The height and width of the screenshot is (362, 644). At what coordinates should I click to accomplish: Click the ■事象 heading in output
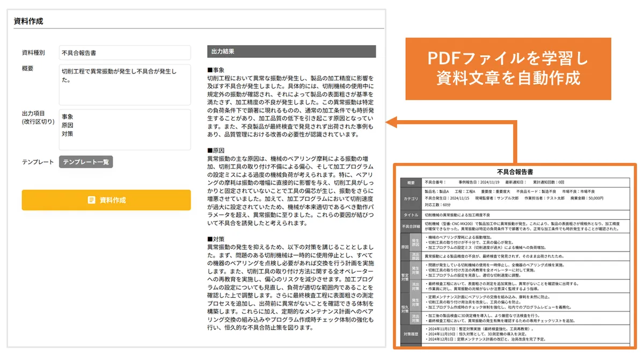(x=216, y=70)
